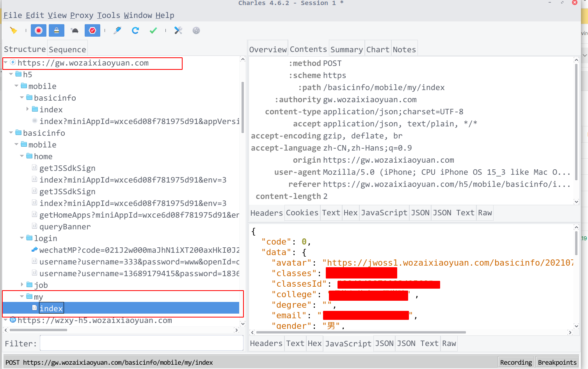
Task: Toggle the Breakpoints hexagon icon
Action: click(92, 30)
